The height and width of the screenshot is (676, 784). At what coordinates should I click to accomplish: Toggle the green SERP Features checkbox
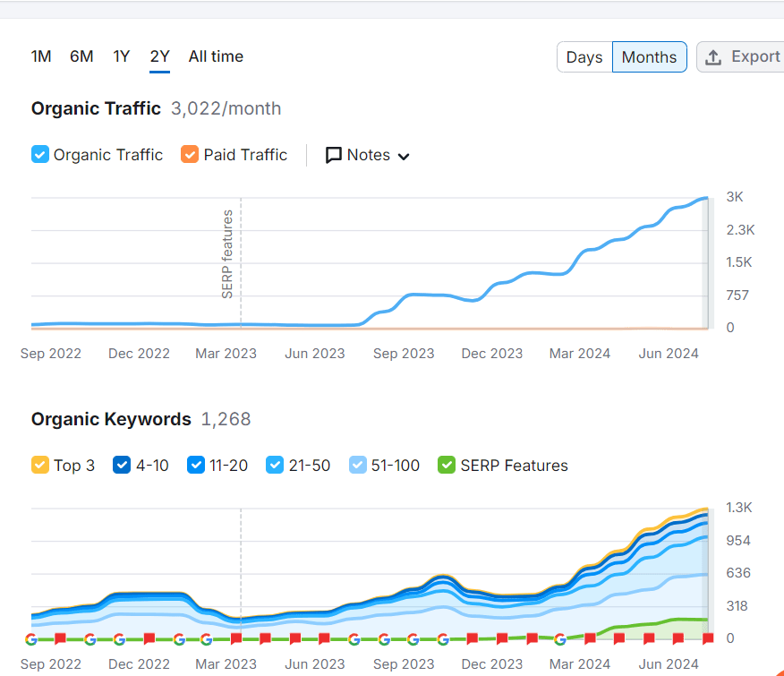[x=446, y=466]
